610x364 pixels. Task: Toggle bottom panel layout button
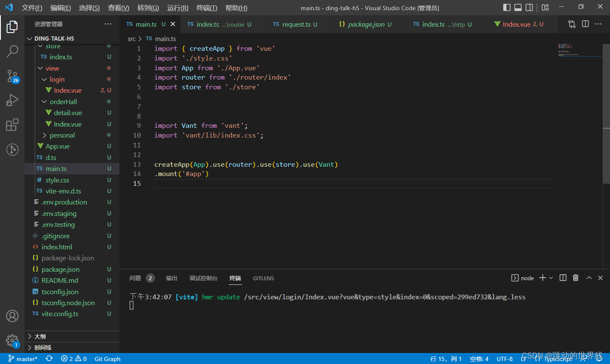pyautogui.click(x=518, y=7)
